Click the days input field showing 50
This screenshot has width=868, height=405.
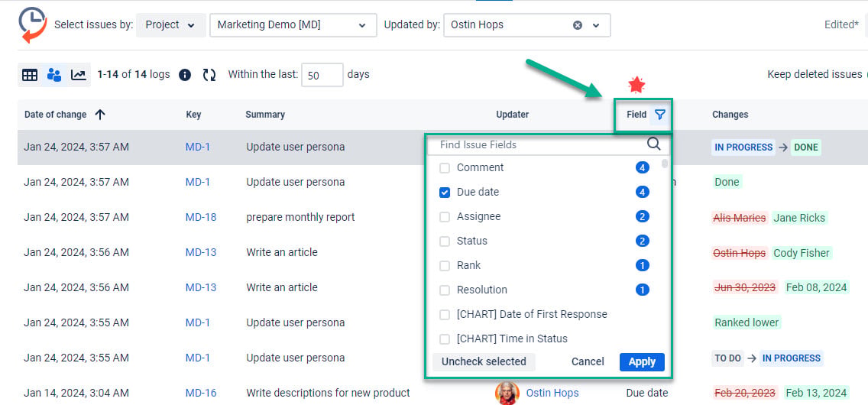pyautogui.click(x=322, y=75)
